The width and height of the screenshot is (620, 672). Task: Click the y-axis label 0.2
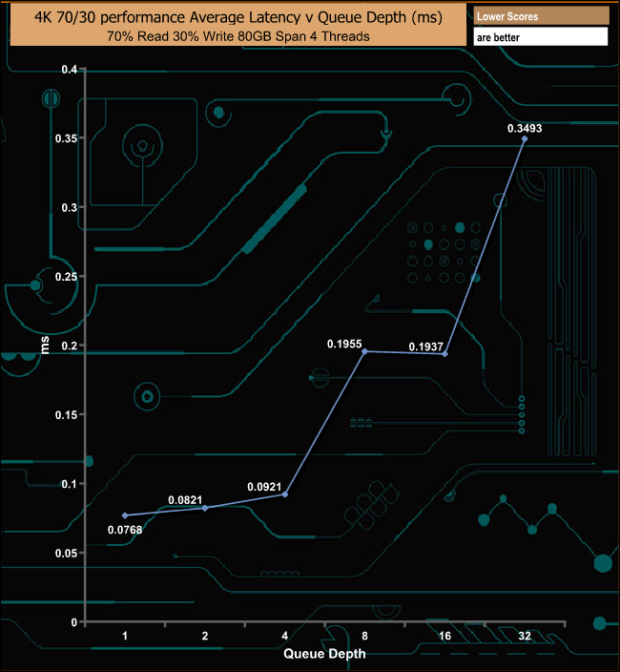pos(69,346)
